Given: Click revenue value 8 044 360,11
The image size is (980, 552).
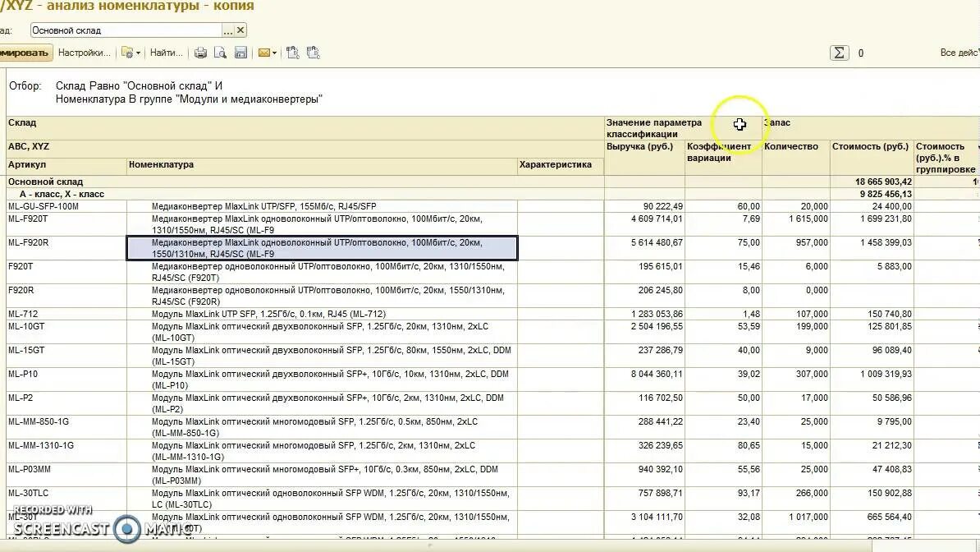Looking at the screenshot, I should (x=657, y=375).
